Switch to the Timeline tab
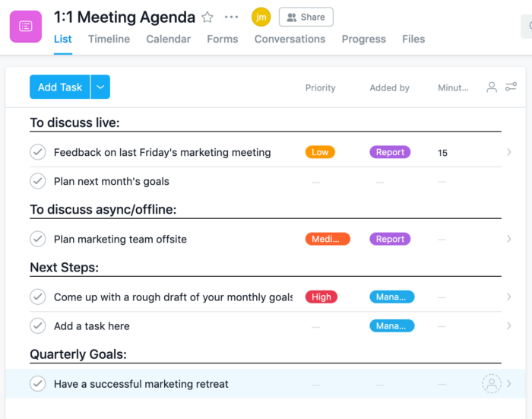532x419 pixels. [x=109, y=39]
